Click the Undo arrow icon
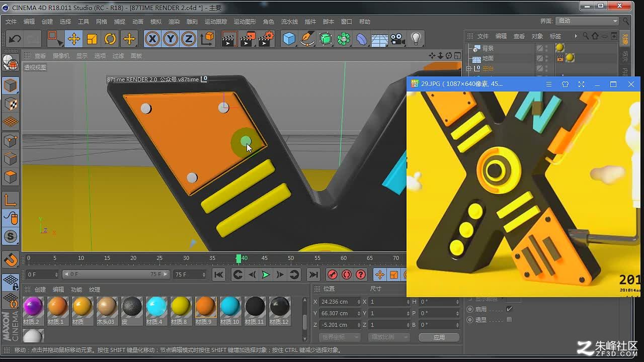Viewport: 644px width, 362px height. (x=15, y=39)
